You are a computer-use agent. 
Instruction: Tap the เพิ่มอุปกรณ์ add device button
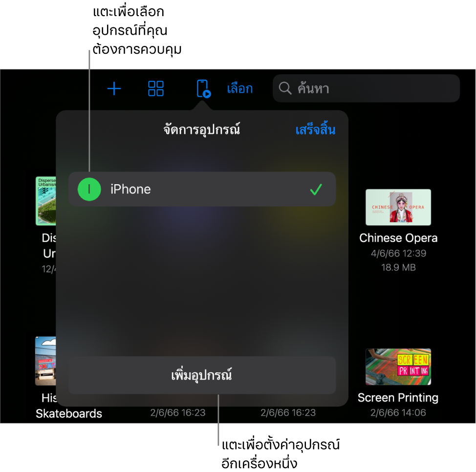(x=202, y=375)
